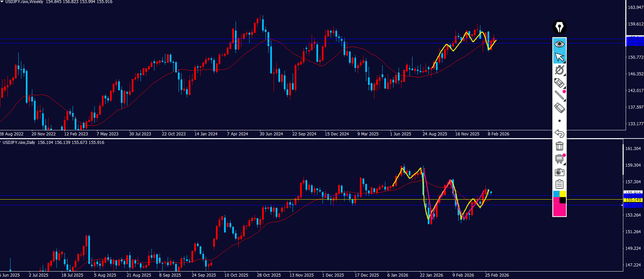Viewport: 644px width, 279px height.
Task: Click the USDJPY.raw,Weekly chart title
Action: click(24, 2)
